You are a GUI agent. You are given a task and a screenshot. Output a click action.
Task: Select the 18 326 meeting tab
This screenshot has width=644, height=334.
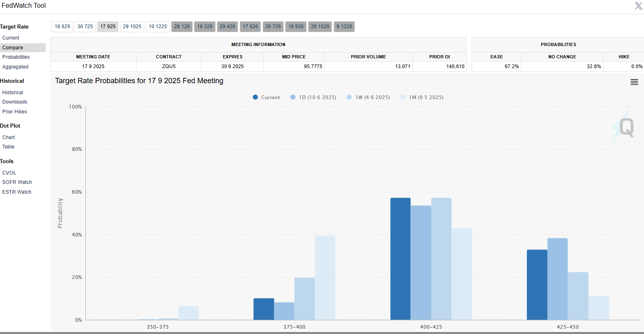205,27
